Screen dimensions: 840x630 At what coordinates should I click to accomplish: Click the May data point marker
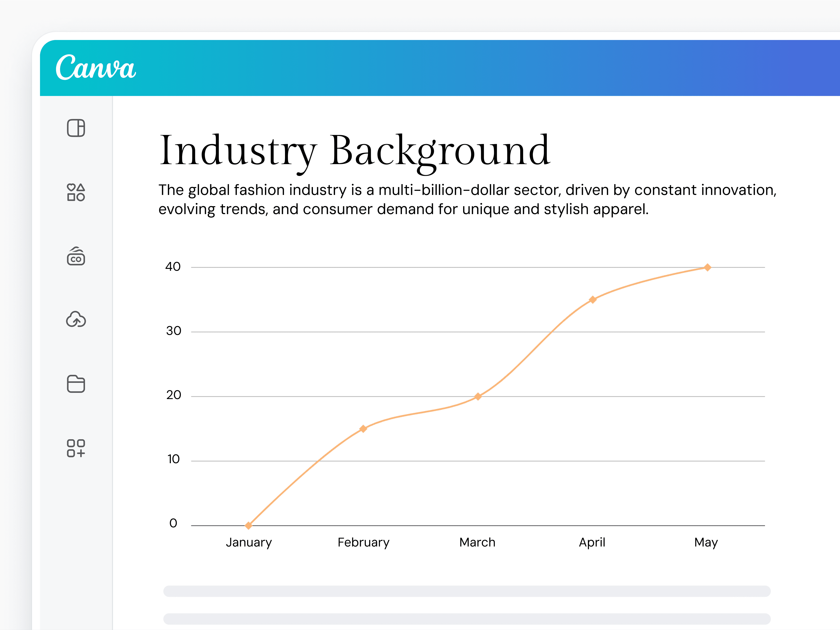pyautogui.click(x=707, y=267)
